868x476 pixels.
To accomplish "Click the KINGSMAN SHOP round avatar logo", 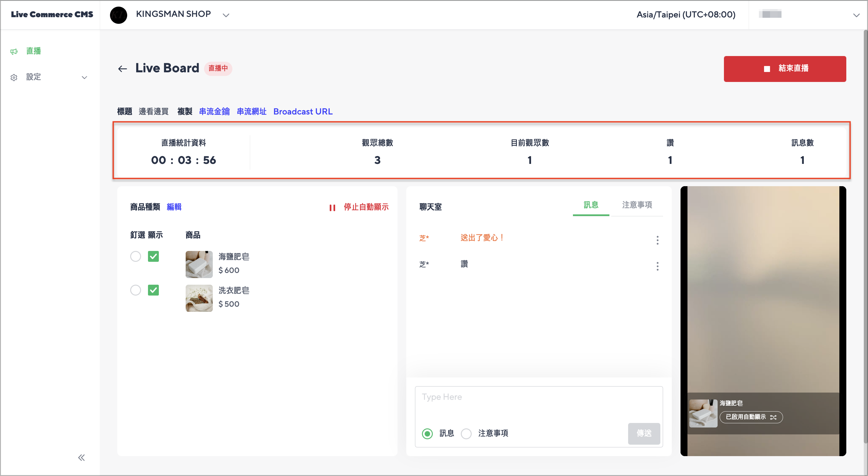I will click(x=118, y=15).
